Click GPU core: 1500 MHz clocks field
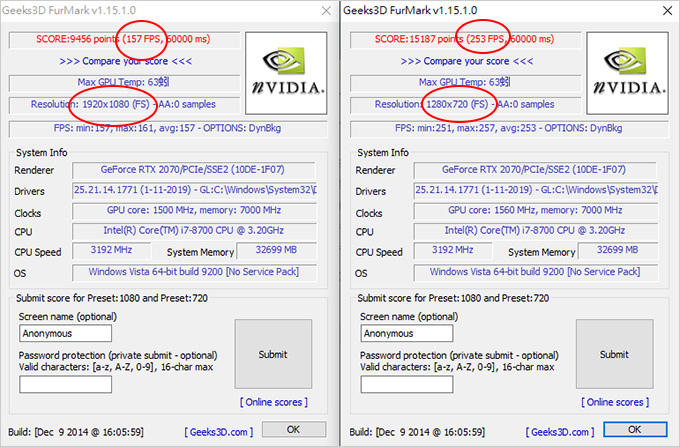The width and height of the screenshot is (680, 447). (x=194, y=211)
